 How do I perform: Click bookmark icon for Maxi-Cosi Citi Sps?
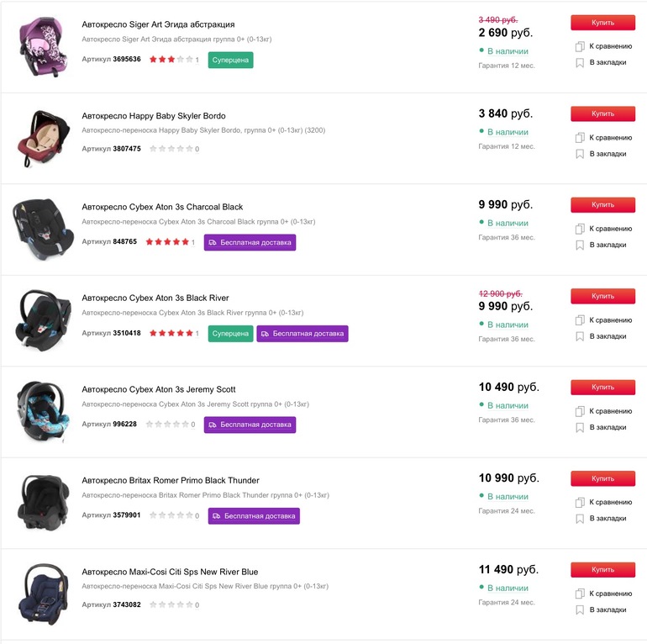[x=580, y=610]
